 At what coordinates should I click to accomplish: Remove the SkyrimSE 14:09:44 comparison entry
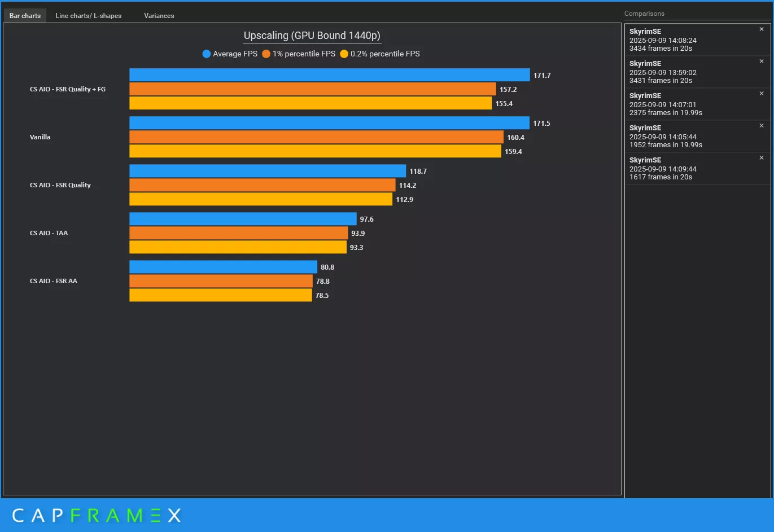click(761, 158)
